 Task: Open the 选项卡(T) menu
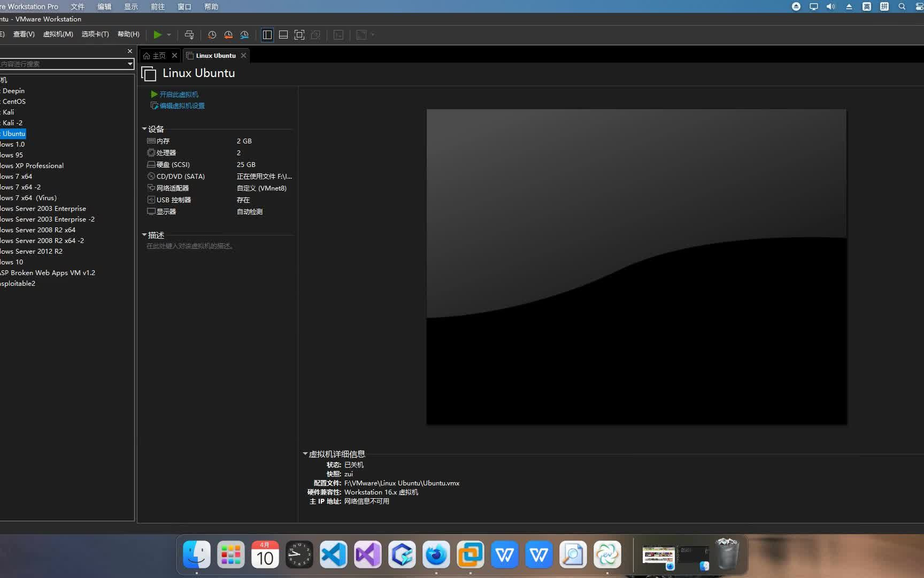point(95,34)
